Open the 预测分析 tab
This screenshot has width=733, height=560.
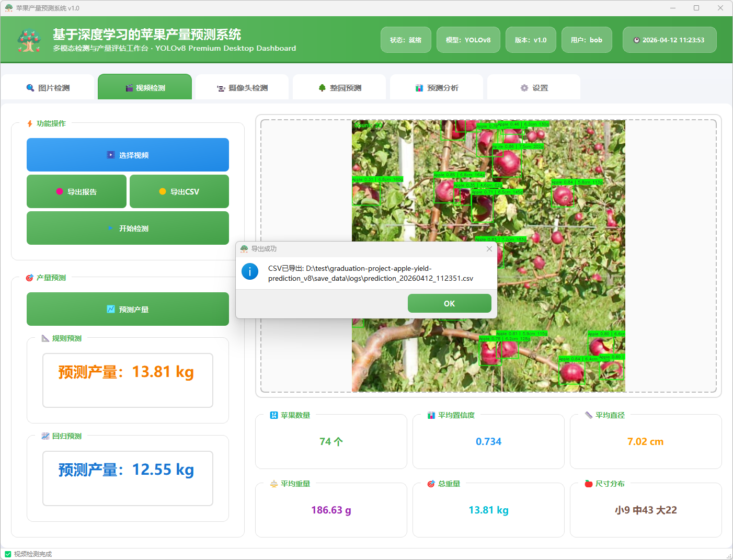point(437,88)
